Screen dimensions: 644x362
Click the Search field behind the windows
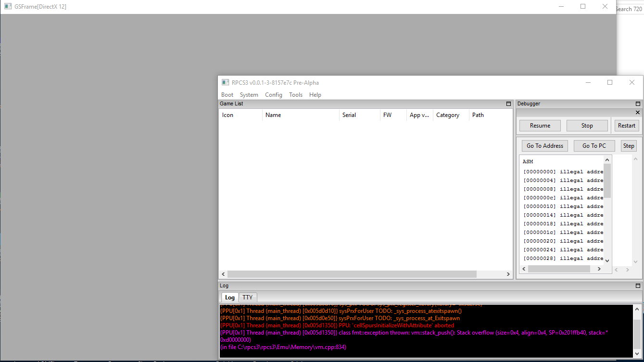coord(630,9)
